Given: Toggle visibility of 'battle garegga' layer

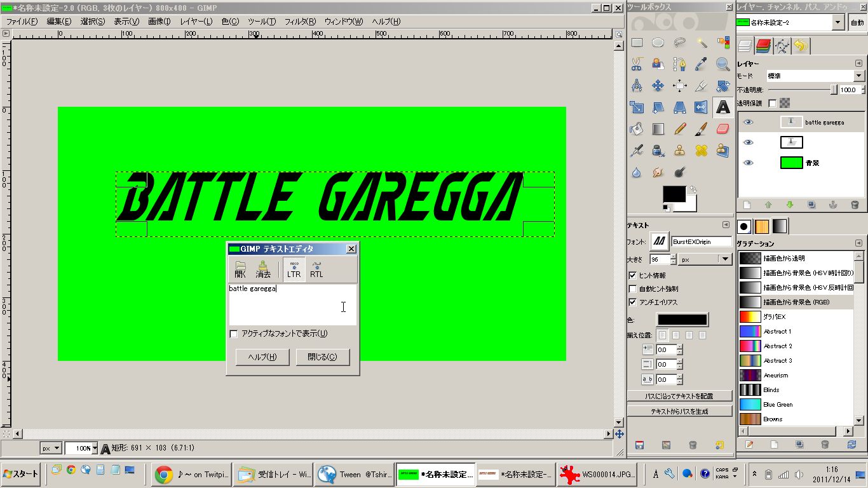Looking at the screenshot, I should pos(749,122).
